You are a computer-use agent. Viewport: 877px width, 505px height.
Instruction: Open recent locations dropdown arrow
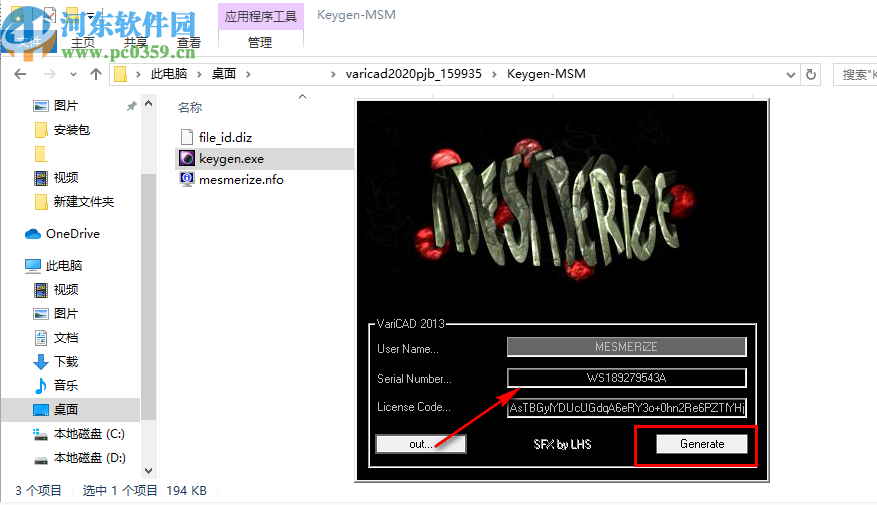coord(73,74)
